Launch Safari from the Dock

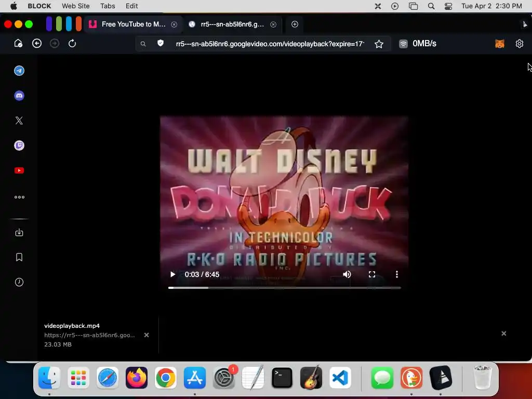coord(108,378)
